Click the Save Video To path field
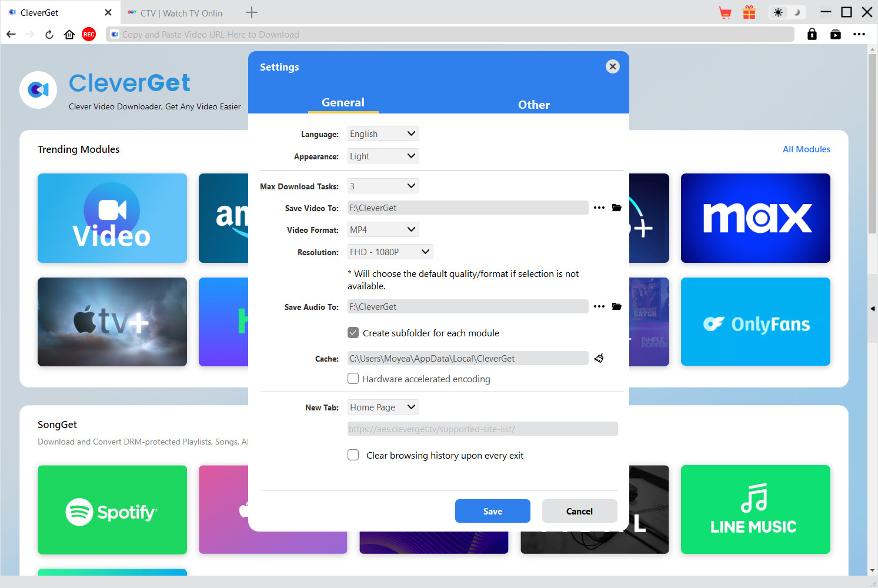Image resolution: width=878 pixels, height=588 pixels. pos(468,208)
